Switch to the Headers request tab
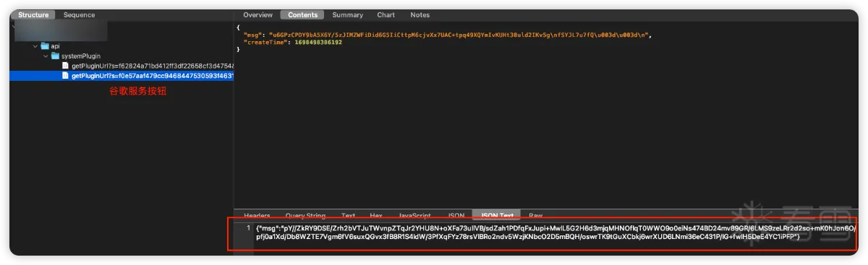Viewport: 868px width, 265px height. [x=257, y=215]
